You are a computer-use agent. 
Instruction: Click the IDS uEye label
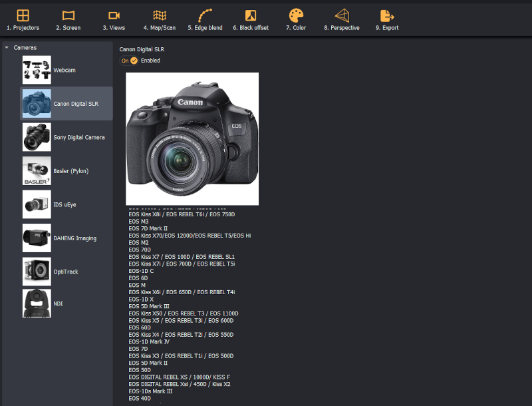click(65, 205)
